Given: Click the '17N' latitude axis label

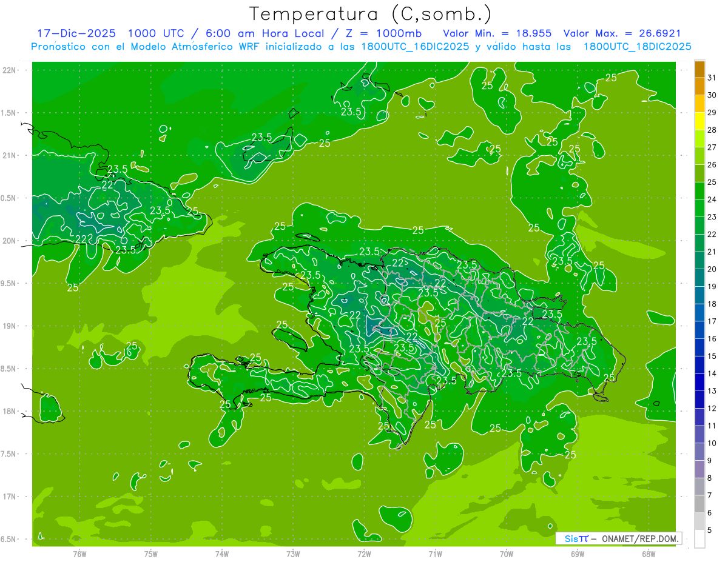Looking at the screenshot, I should [9, 497].
